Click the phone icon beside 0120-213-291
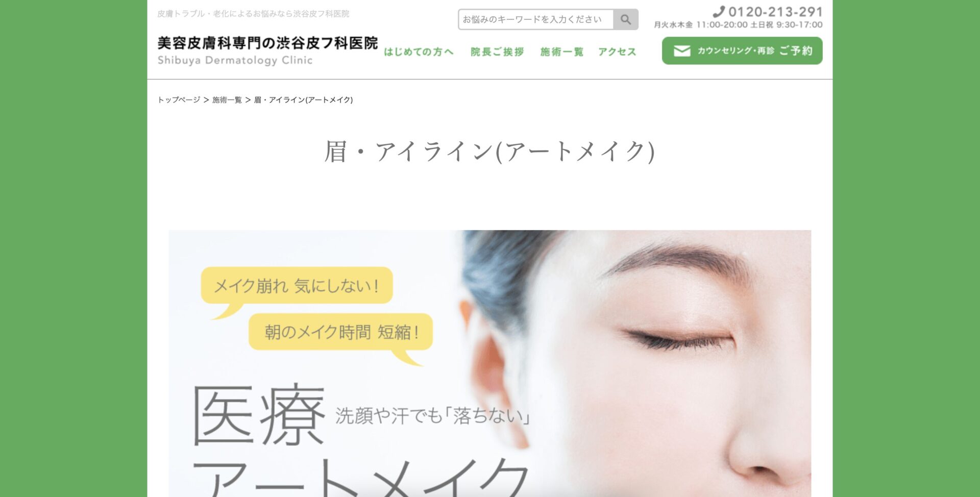Image resolution: width=980 pixels, height=497 pixels. click(719, 11)
